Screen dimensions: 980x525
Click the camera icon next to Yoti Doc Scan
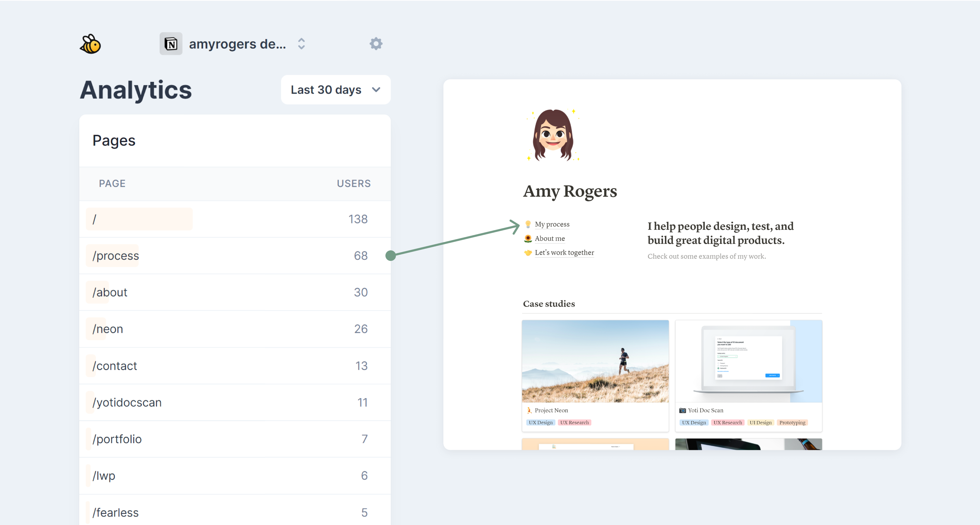pyautogui.click(x=682, y=410)
